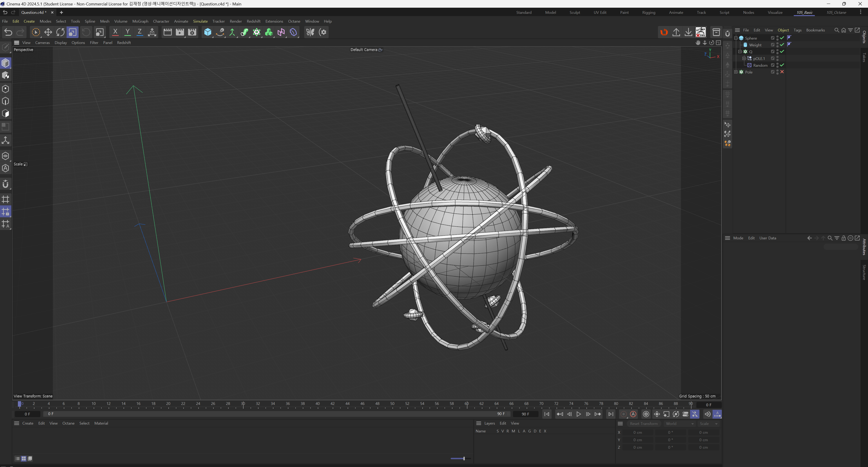
Task: Click the Symmetry butterfly icon
Action: pos(310,32)
